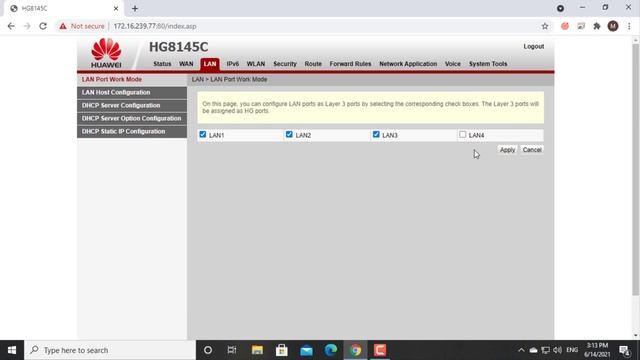This screenshot has width=640, height=360.
Task: Open the Extensions puzzle icon
Action: click(x=597, y=26)
